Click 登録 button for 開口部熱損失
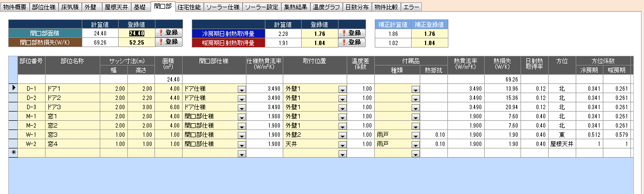 pos(169,42)
